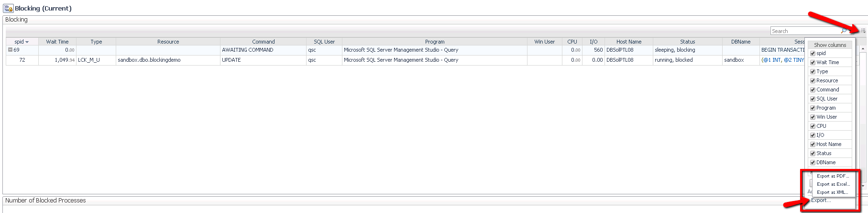Screen dimensions: 868x213
Task: Select Export as Excel option
Action: click(x=833, y=184)
